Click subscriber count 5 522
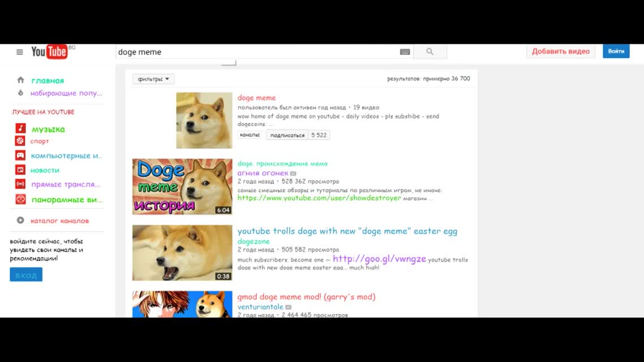644x362 pixels. (319, 135)
